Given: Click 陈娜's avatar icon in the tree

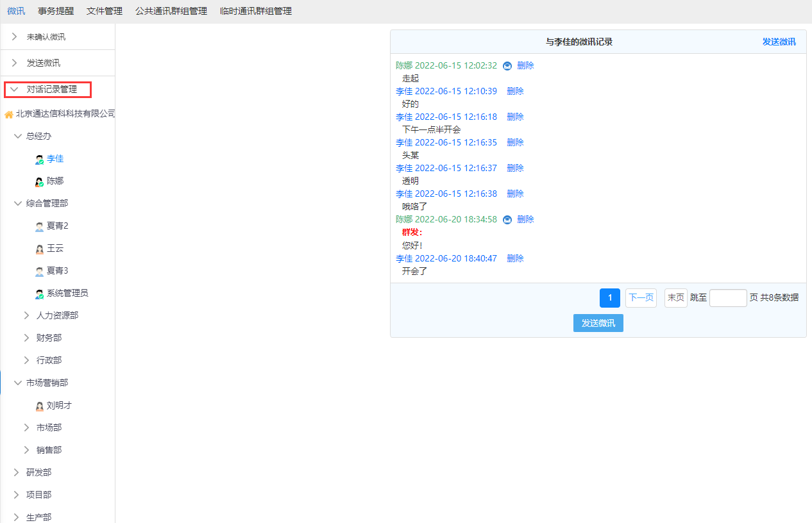Looking at the screenshot, I should [x=39, y=182].
